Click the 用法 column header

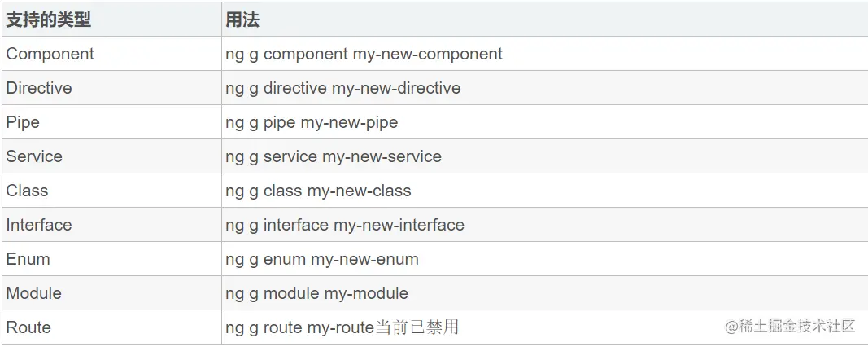click(242, 20)
